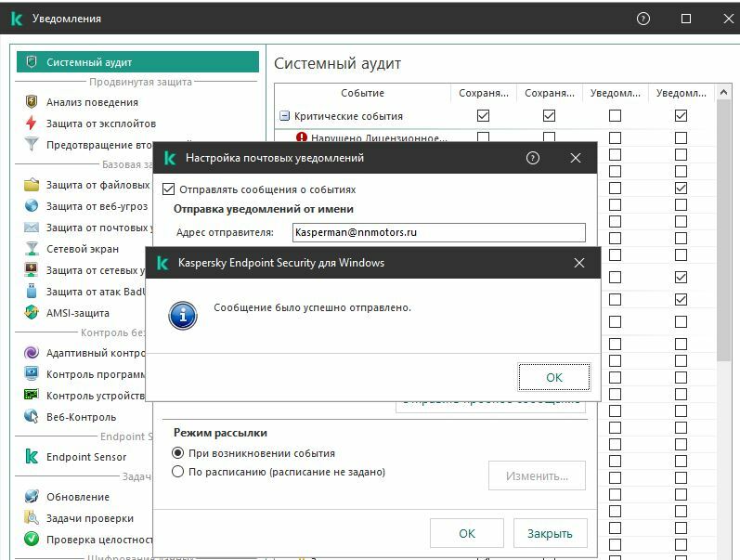Viewport: 740px width, 560px height.
Task: Click the Защита от атак BadUSB icon
Action: coord(32,291)
